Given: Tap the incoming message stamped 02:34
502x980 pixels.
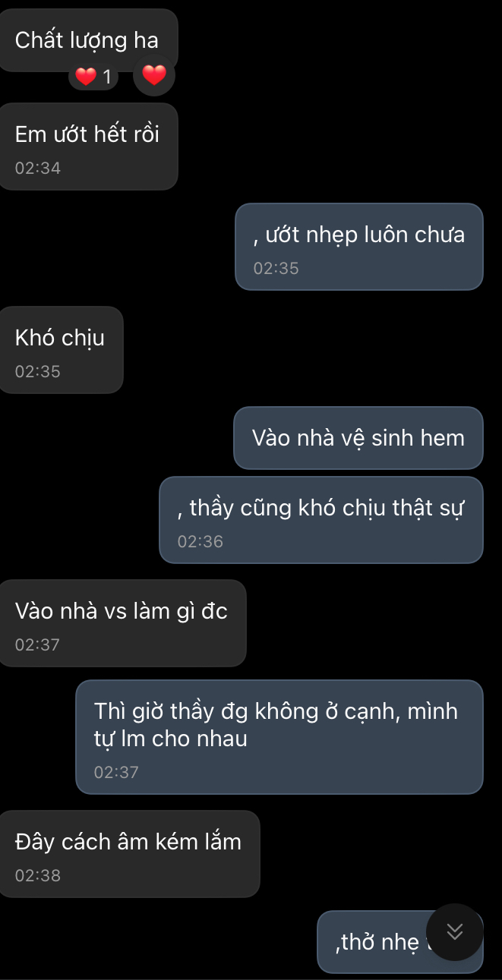Looking at the screenshot, I should pos(88,147).
